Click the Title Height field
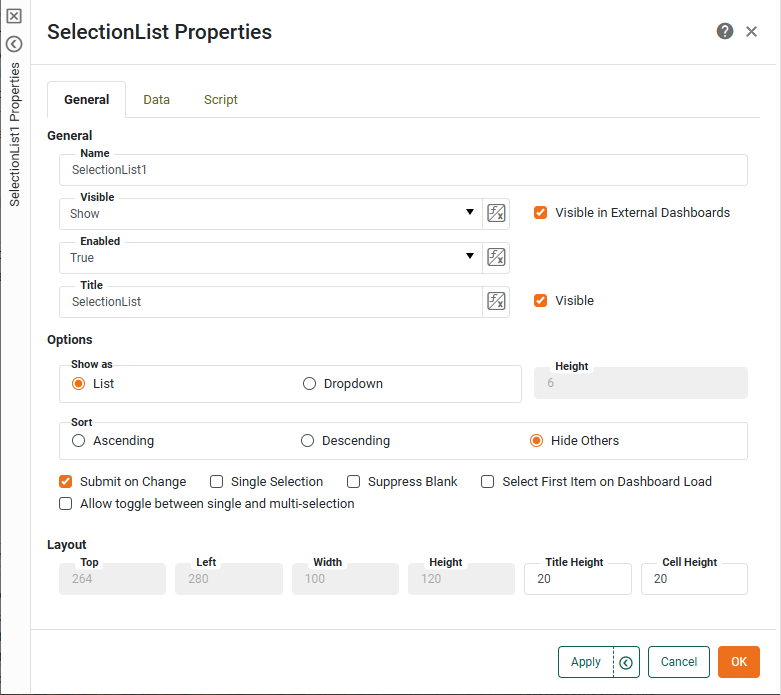The width and height of the screenshot is (781, 695). coord(578,579)
